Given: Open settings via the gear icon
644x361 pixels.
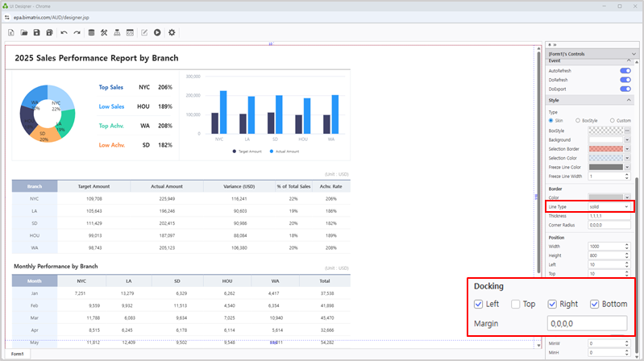Looking at the screenshot, I should coord(172,32).
